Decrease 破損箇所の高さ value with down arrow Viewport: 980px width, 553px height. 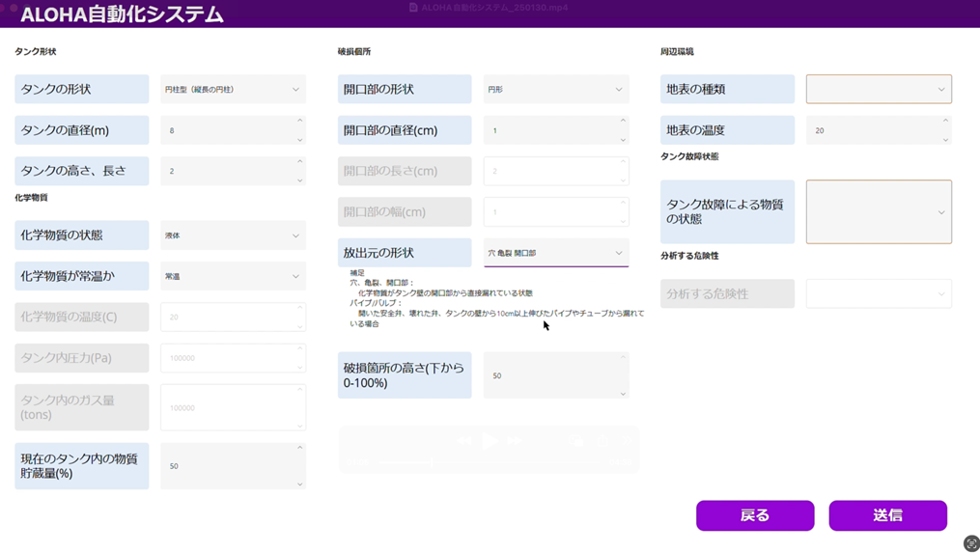(x=623, y=393)
